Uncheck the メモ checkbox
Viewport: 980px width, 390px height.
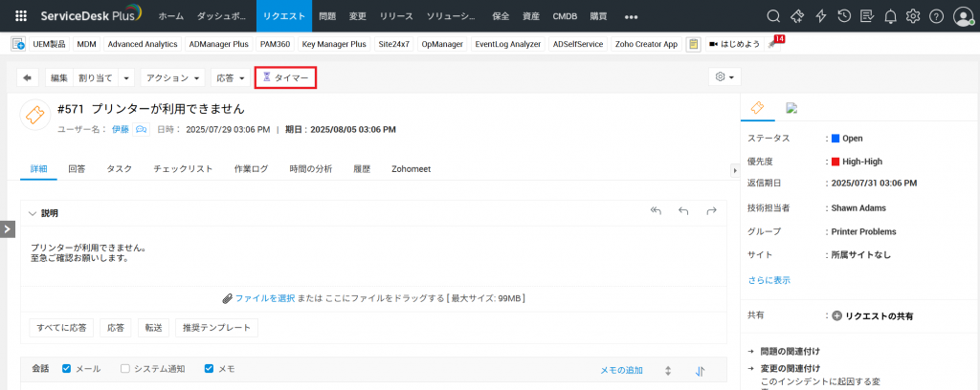coord(210,369)
